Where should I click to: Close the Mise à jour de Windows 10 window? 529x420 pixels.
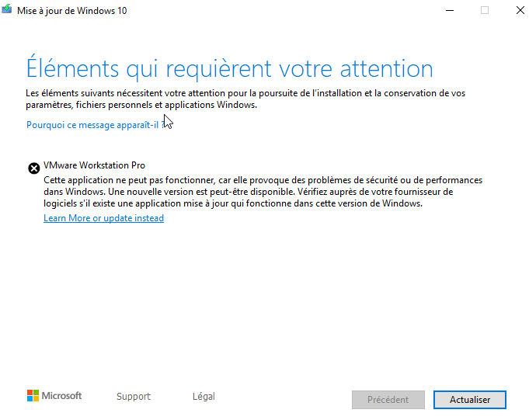(x=520, y=10)
